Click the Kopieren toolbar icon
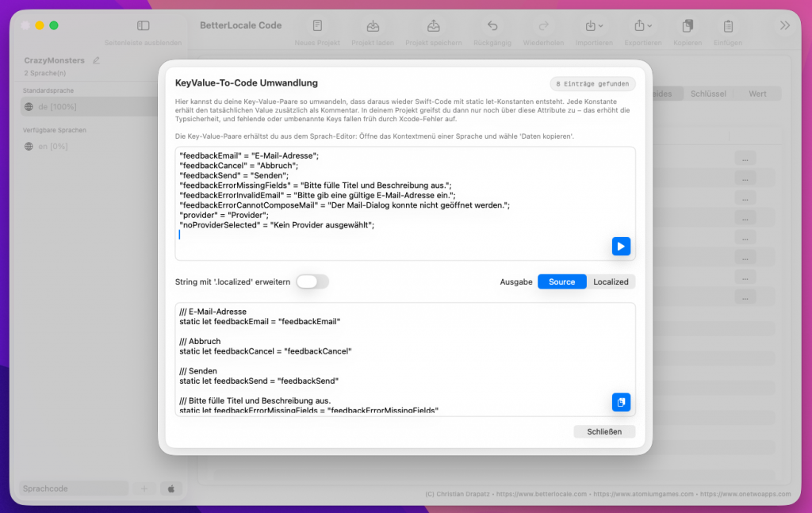Viewport: 812px width, 513px height. (x=688, y=26)
